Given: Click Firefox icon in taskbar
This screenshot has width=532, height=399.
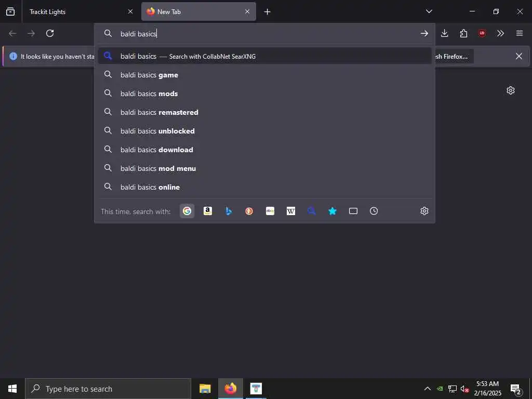Looking at the screenshot, I should (x=230, y=389).
